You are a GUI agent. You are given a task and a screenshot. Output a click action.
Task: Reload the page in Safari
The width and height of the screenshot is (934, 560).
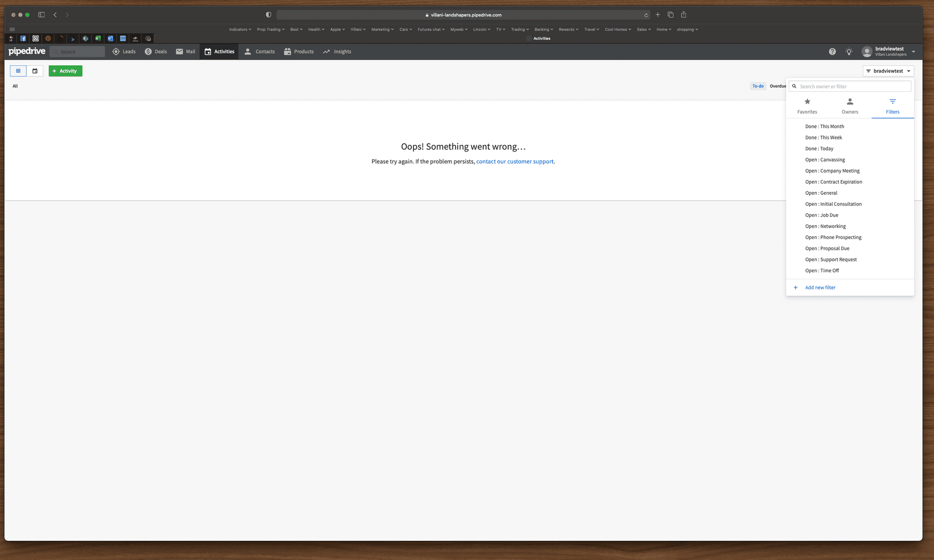646,15
